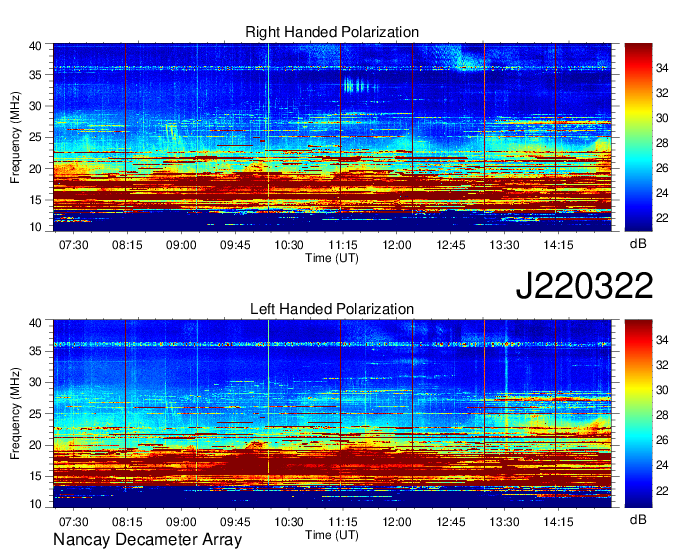Click the Right Handed Polarization spectrogram image
The width and height of the screenshot is (680, 552).
click(332, 137)
